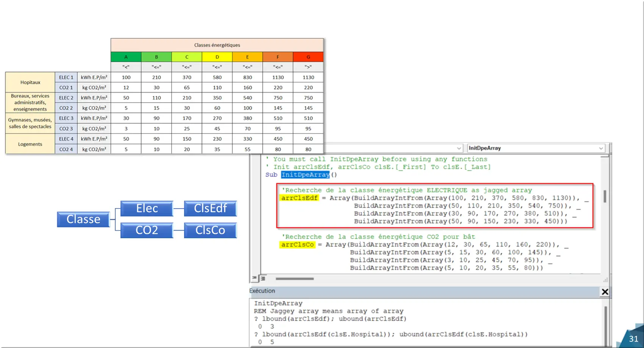Select the ClsEdf diagram box
644x348 pixels.
click(x=210, y=209)
